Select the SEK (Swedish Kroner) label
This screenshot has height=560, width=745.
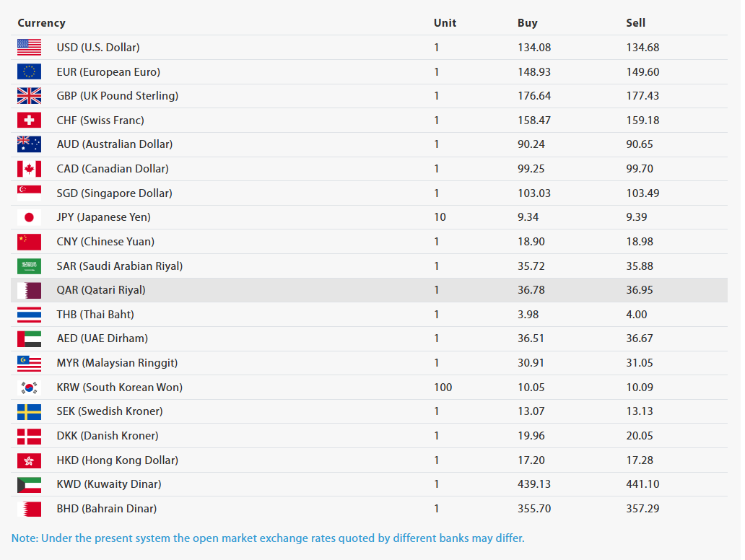click(x=109, y=411)
